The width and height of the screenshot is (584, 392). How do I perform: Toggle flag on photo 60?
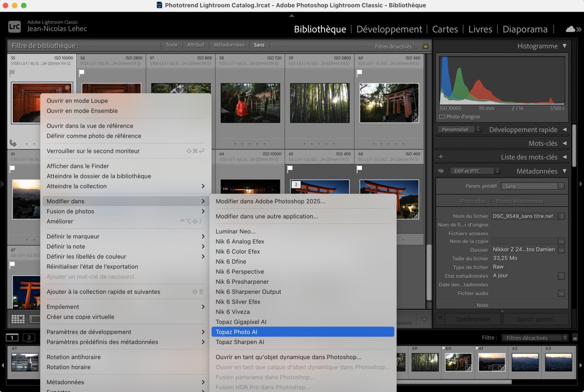[x=360, y=73]
